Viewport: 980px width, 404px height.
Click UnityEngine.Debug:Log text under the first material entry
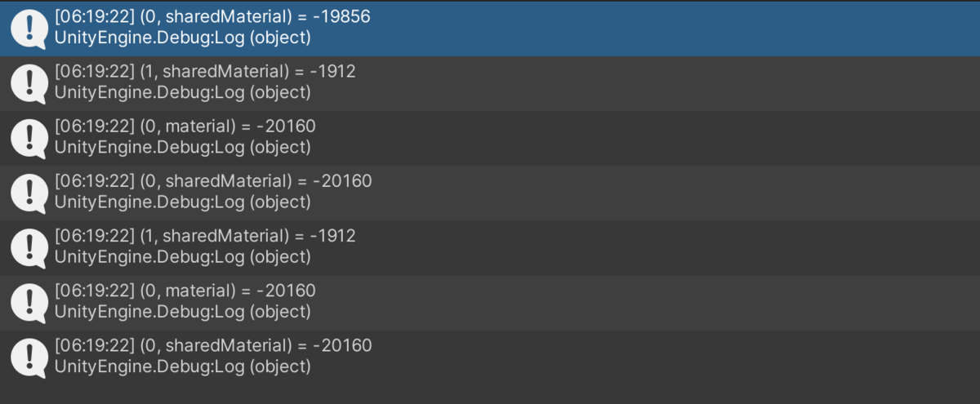pyautogui.click(x=149, y=147)
